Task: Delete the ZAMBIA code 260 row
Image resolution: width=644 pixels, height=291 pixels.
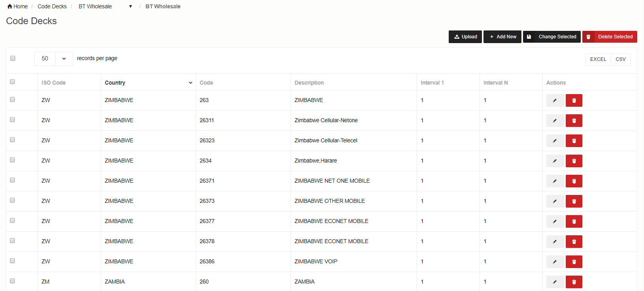Action: click(x=574, y=282)
